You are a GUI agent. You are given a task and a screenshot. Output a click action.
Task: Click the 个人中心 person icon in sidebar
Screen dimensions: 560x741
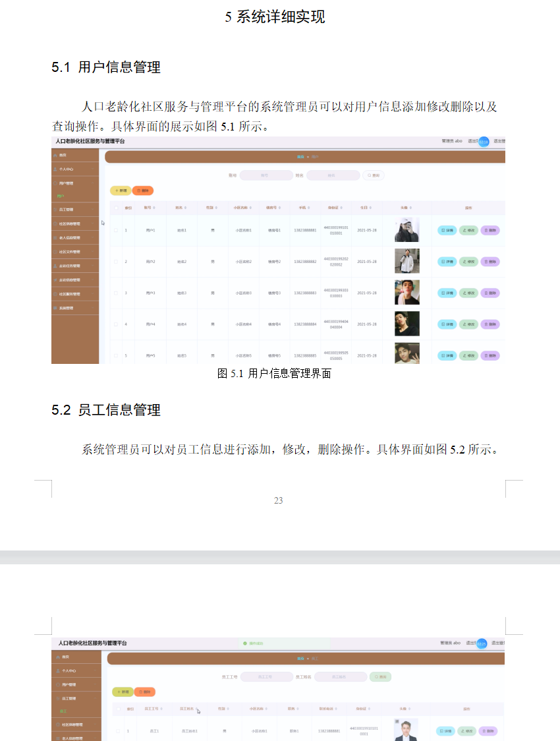click(x=55, y=169)
